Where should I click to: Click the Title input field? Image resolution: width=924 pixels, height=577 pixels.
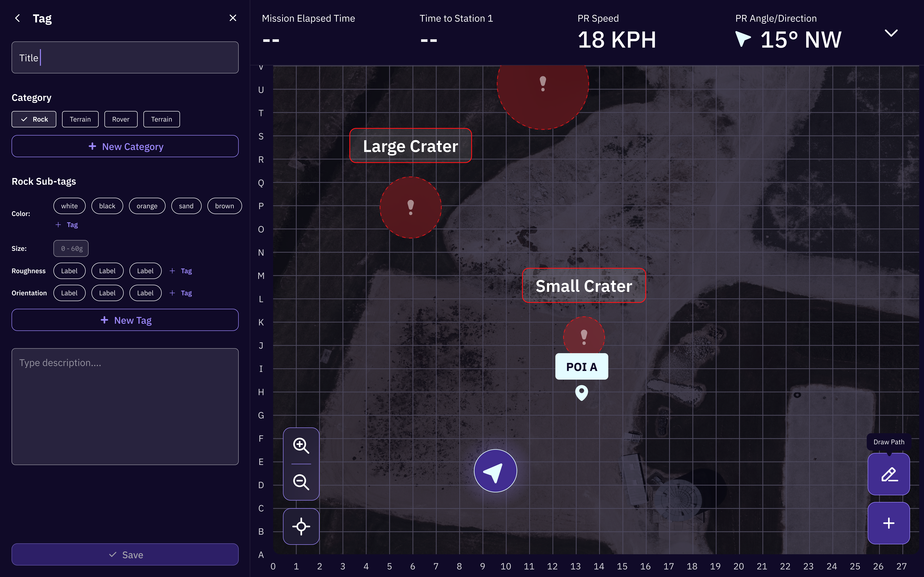click(x=125, y=58)
